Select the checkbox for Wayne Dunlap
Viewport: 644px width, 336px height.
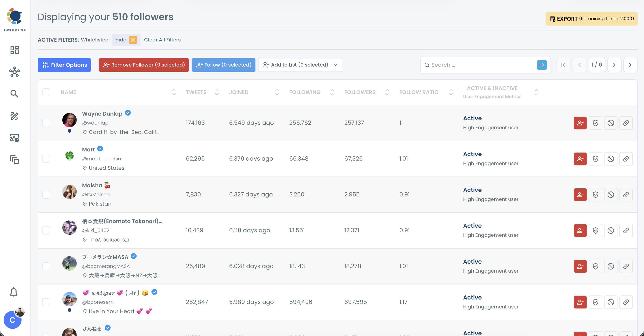click(46, 123)
